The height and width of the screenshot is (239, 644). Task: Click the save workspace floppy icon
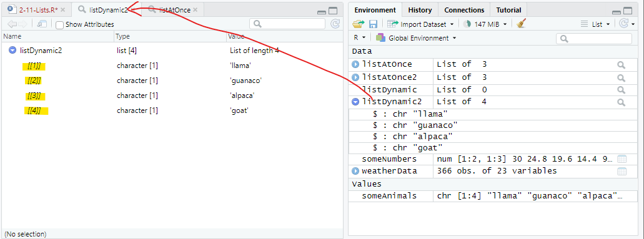point(373,24)
